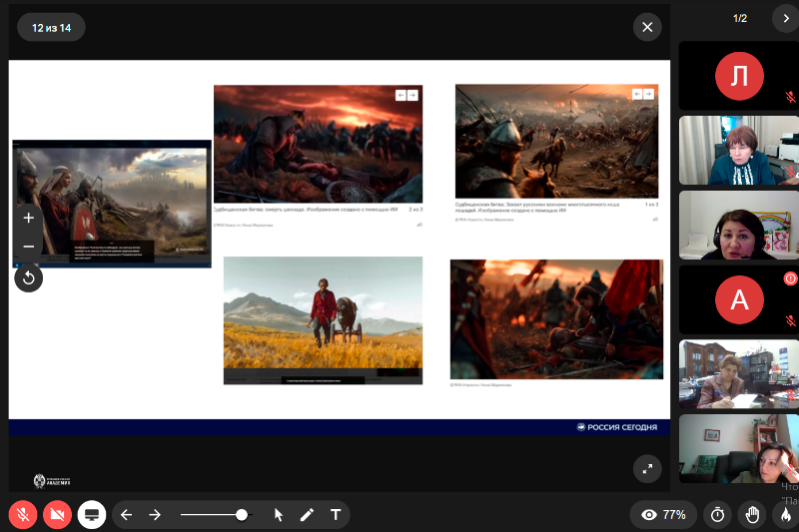Advance to the next slide
The width and height of the screenshot is (799, 532).
click(155, 515)
